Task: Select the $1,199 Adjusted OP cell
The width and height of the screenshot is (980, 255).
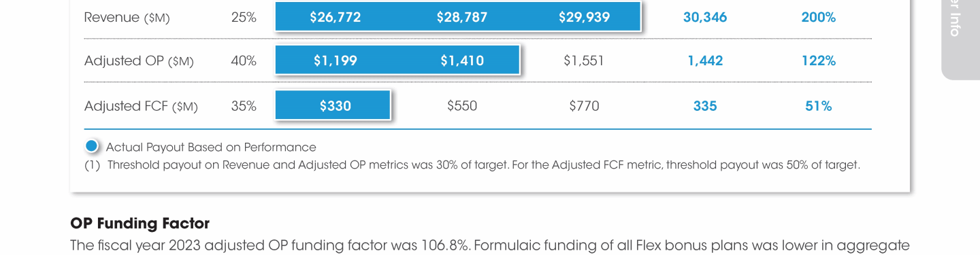Action: [x=336, y=61]
